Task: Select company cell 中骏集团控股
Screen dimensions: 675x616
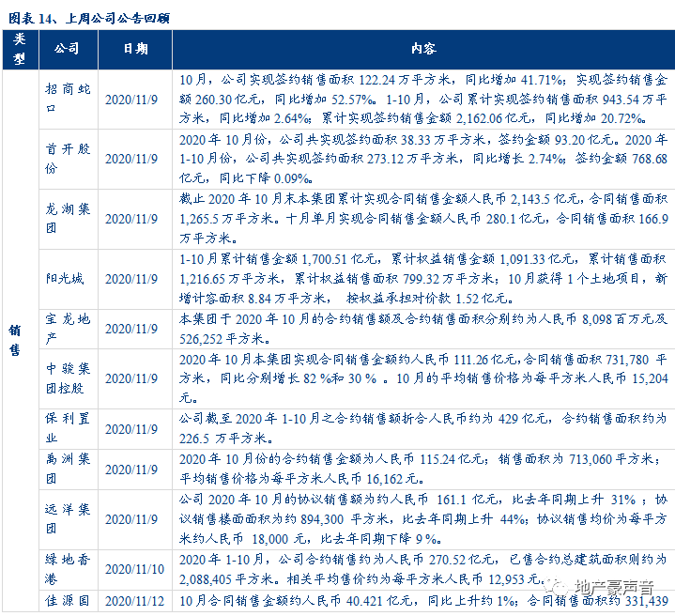Action: [68, 378]
